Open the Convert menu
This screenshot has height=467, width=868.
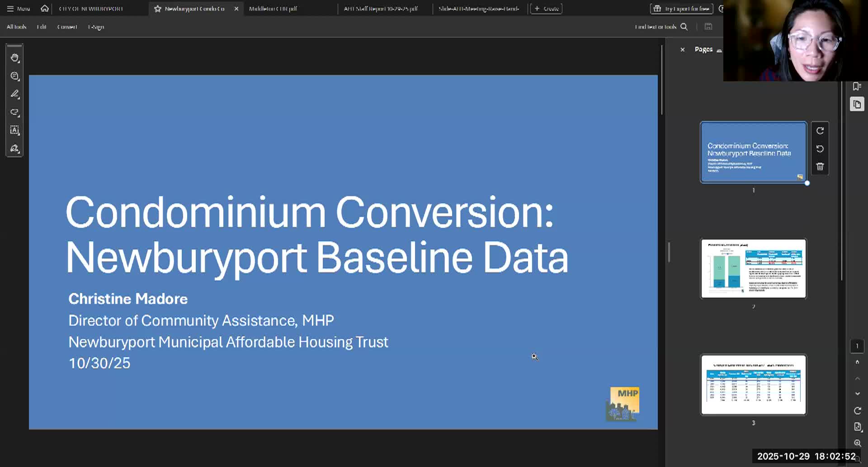67,27
